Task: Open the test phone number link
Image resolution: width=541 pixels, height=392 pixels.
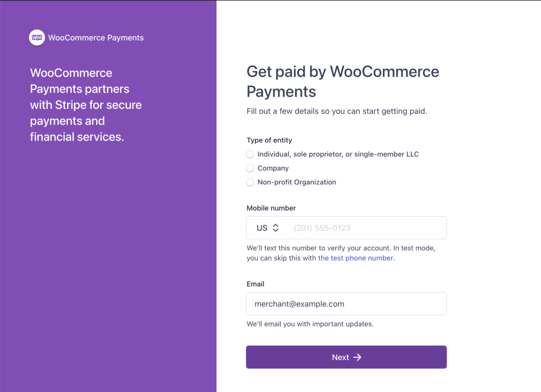Action: point(355,258)
